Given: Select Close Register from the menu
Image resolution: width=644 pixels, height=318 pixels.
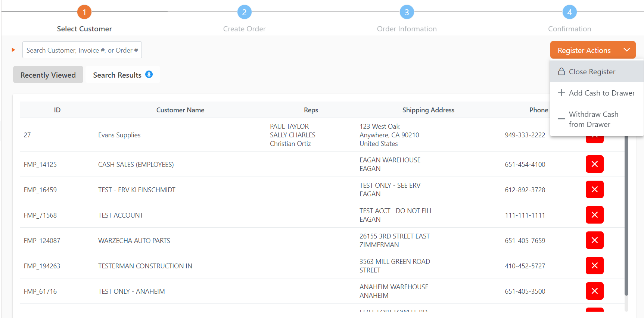Looking at the screenshot, I should 592,72.
